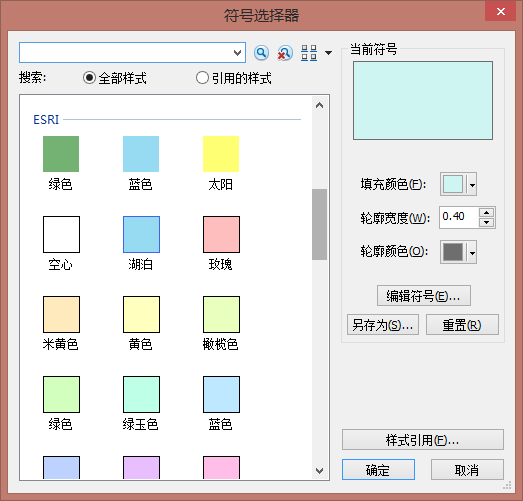Choose the 橄榄色 olive symbol
Viewport: 523px width, 501px height.
point(221,314)
